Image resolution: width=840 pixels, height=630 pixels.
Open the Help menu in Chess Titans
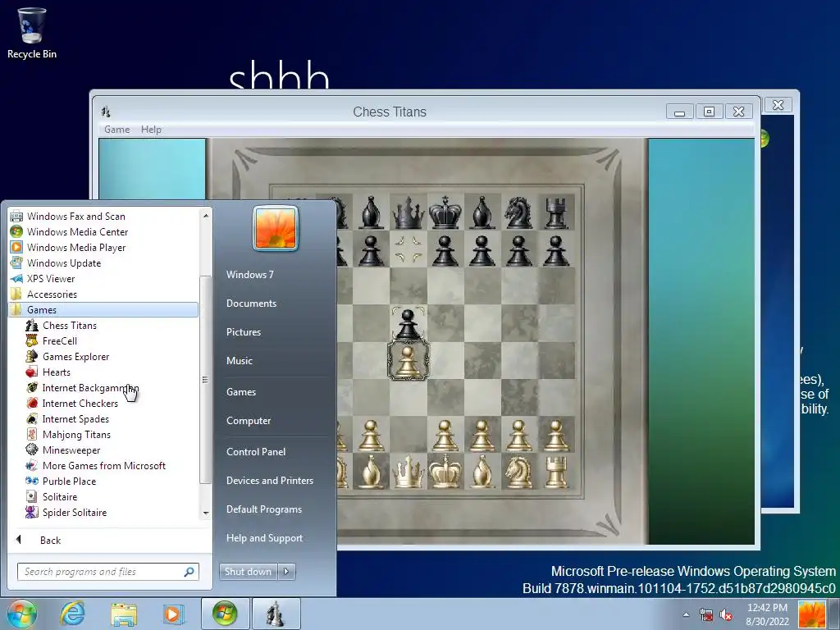pos(151,129)
